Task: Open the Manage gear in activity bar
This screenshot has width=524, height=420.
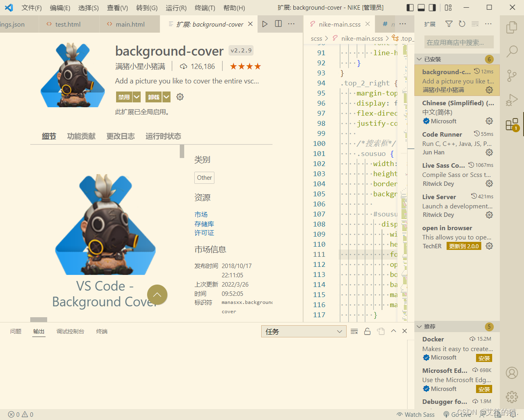Action: coord(512,397)
